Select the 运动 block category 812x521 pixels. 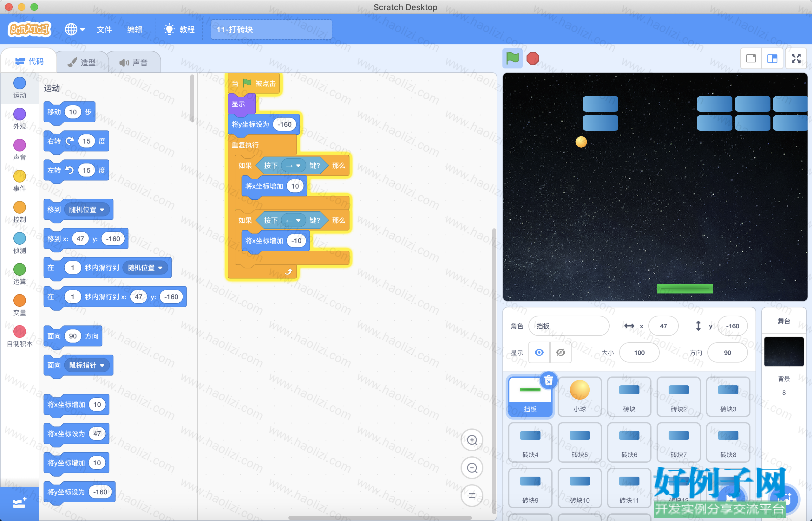tap(19, 87)
